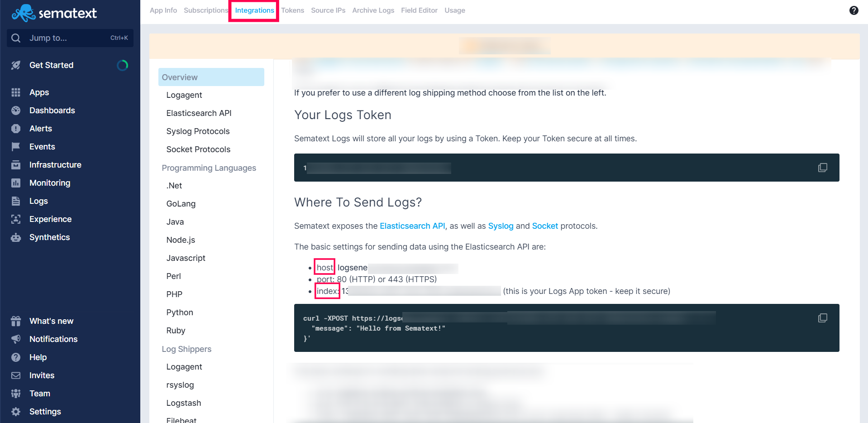The height and width of the screenshot is (423, 868).
Task: Select the Integrations tab
Action: point(254,10)
